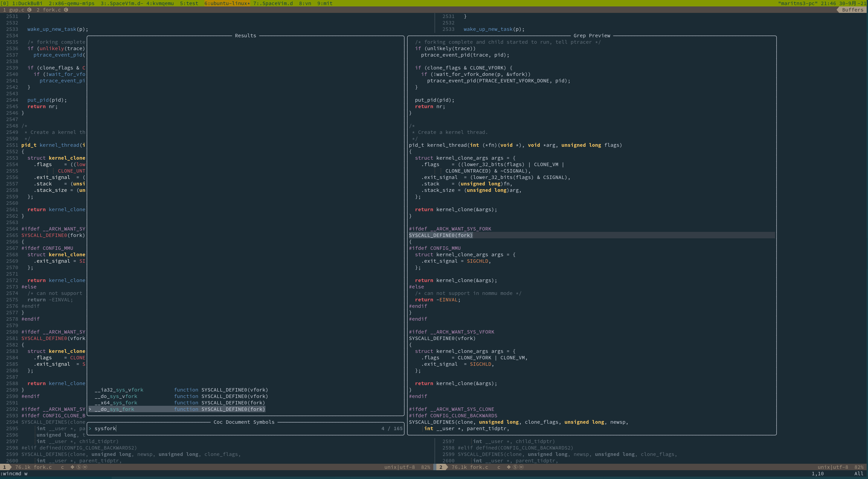This screenshot has width=868, height=479.
Task: Select __ia32_sys_vfork result row
Action: pyautogui.click(x=181, y=390)
